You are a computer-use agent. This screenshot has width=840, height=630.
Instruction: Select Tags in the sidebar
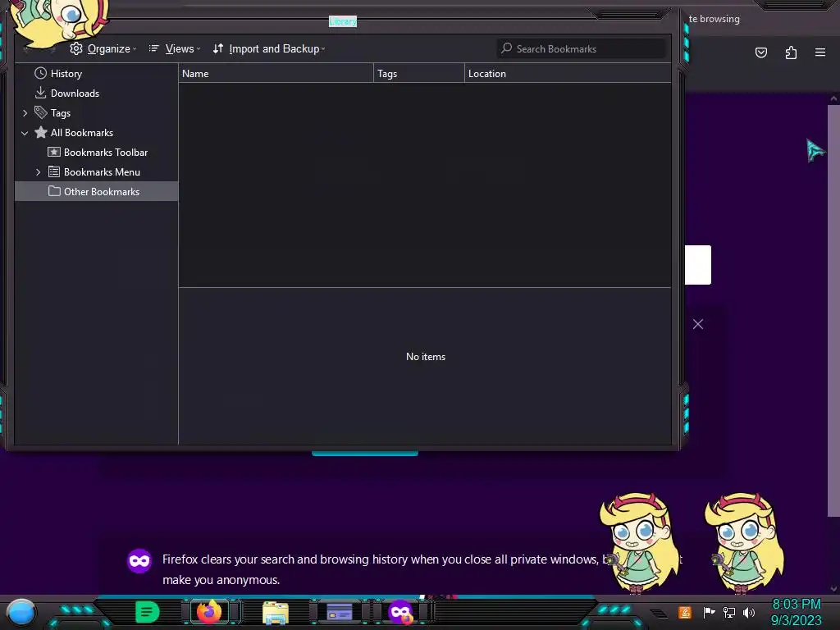97,113
